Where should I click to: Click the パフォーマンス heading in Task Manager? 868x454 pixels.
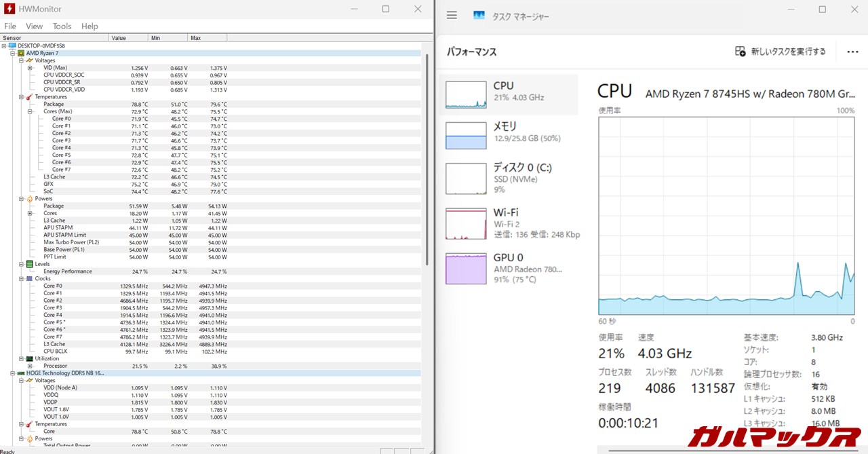pos(471,52)
